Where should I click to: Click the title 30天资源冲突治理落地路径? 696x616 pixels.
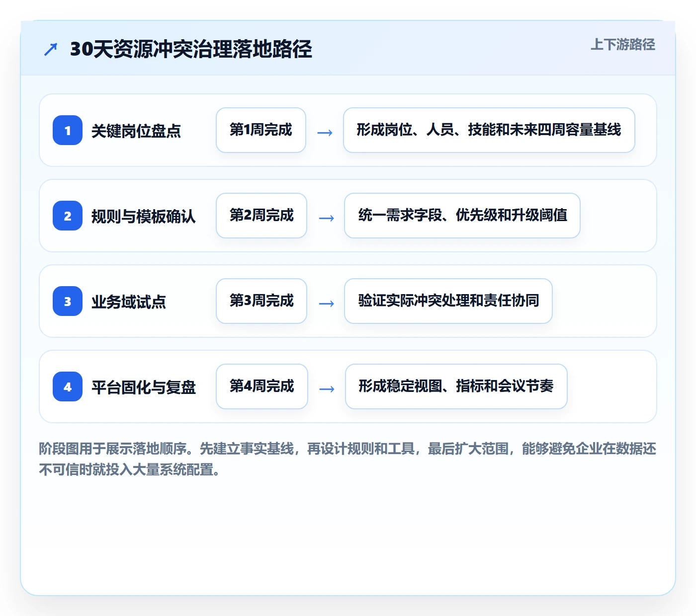click(x=191, y=49)
